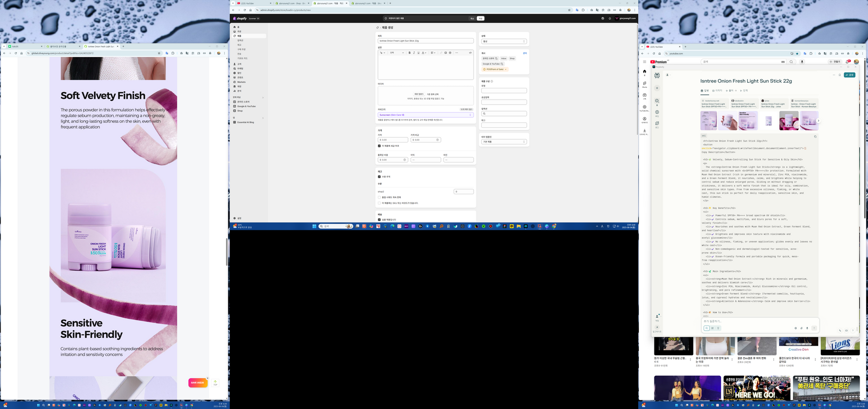This screenshot has width=868, height=409.
Task: Enable the SKU or barcode checkbox
Action: coord(379,203)
